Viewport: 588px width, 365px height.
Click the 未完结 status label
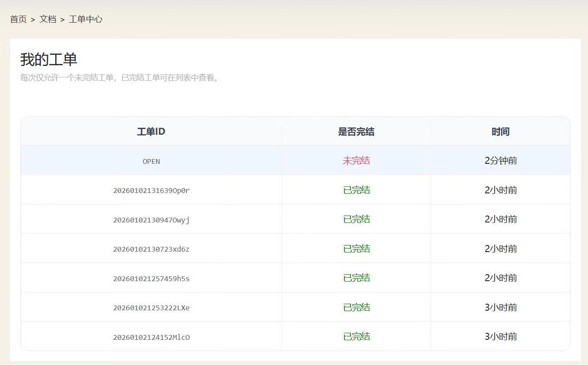tap(356, 160)
